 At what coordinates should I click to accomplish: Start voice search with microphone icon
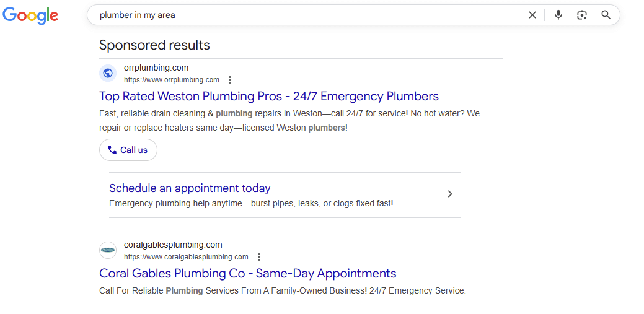point(558,15)
